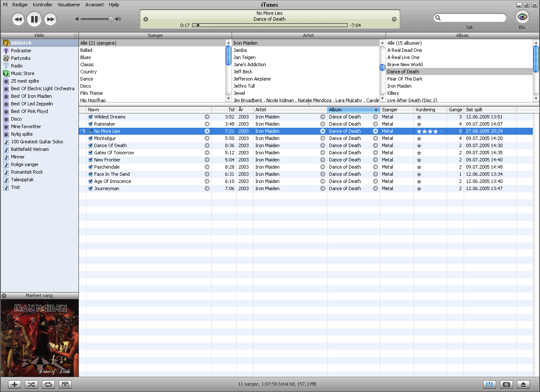Sort by Sist spilt column header
This screenshot has width=540, height=392.
[x=490, y=110]
